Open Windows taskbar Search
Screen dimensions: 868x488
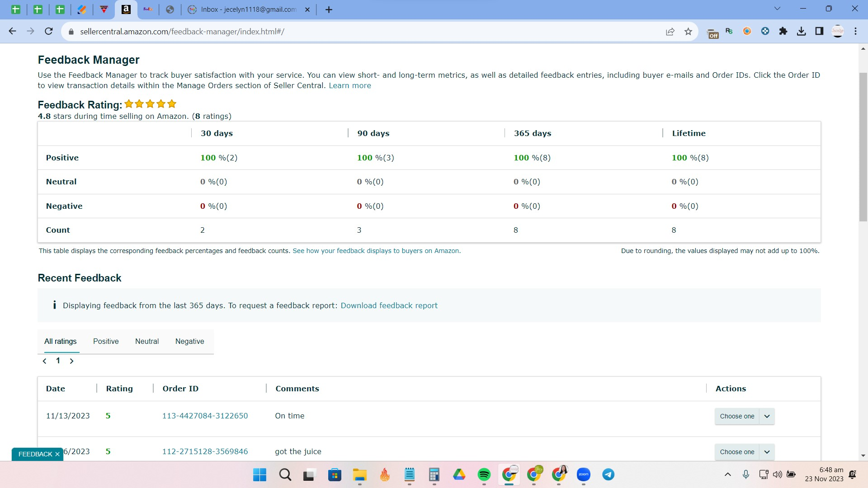click(285, 474)
